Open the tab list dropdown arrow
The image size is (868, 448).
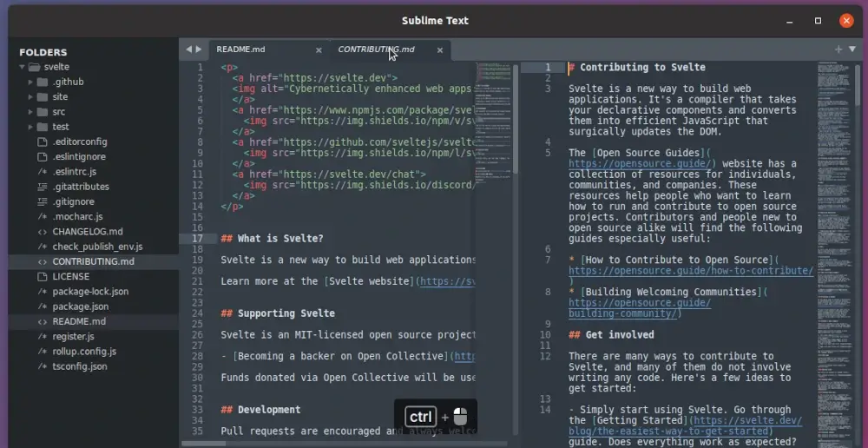pos(852,49)
